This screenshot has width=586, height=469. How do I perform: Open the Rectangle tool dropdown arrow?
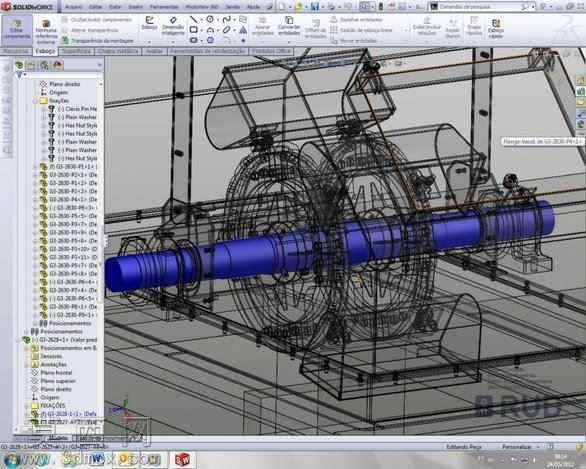(201, 30)
